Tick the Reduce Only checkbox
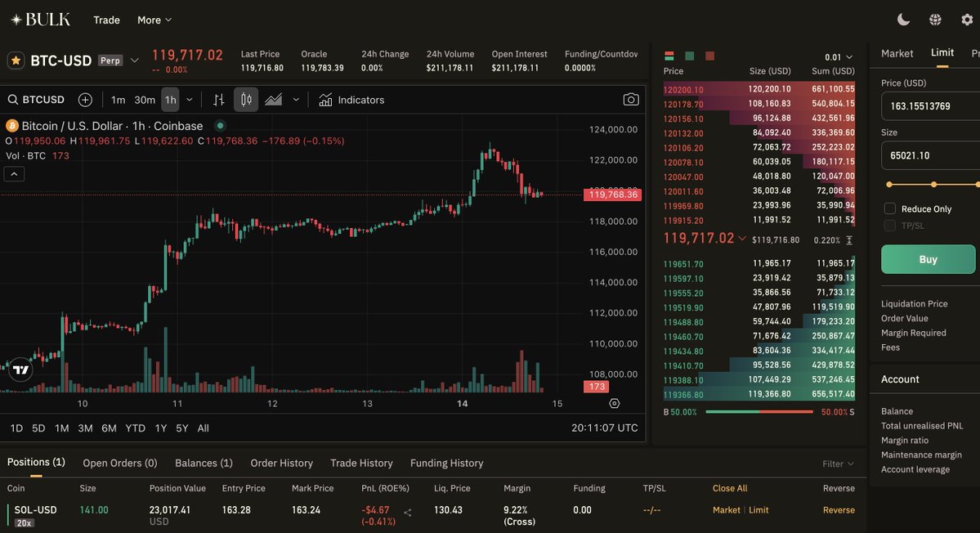This screenshot has height=533, width=980. pos(890,208)
